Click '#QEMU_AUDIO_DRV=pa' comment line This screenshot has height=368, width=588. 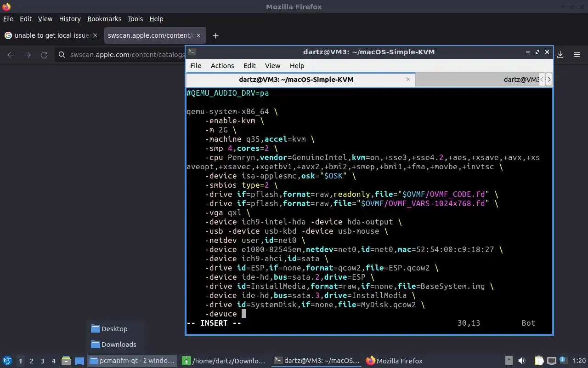point(227,93)
